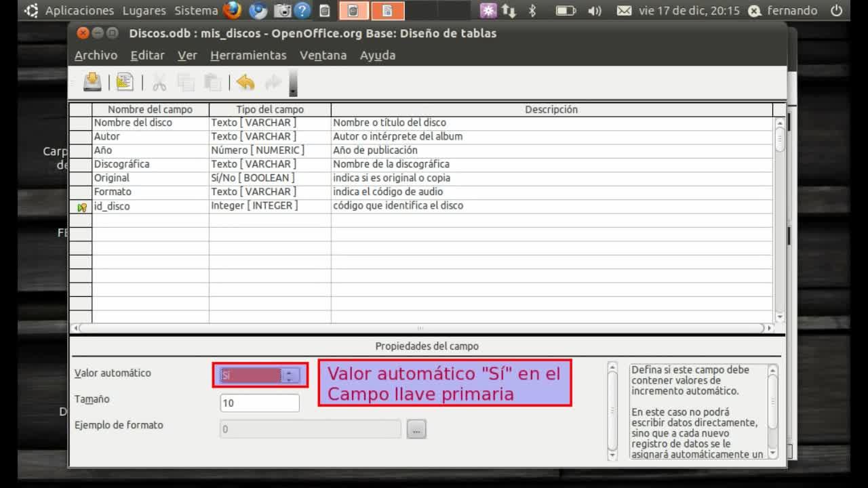
Task: Save the table design with the toolbar icon
Action: click(x=92, y=82)
